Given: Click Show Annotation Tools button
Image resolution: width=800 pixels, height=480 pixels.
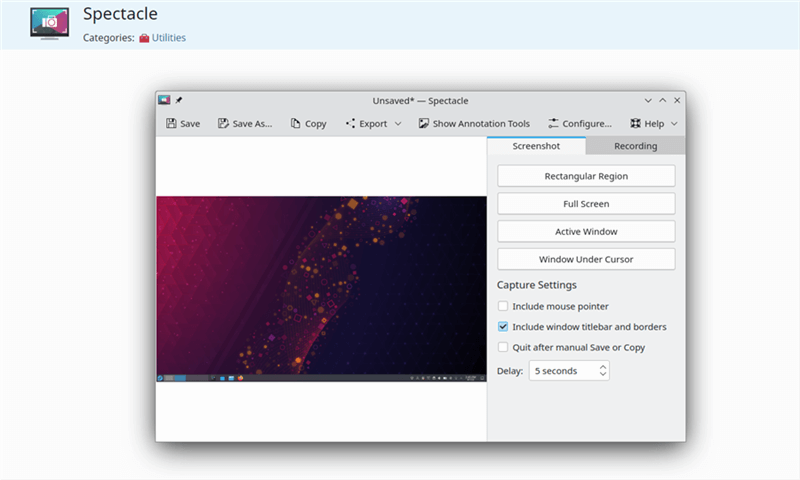Looking at the screenshot, I should point(474,123).
